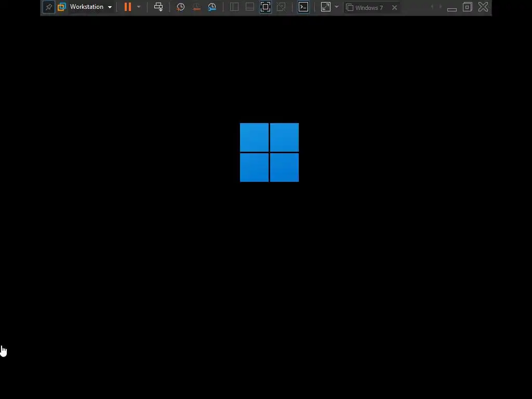Restore the VMware window size
The width and height of the screenshot is (532, 399).
coord(468,7)
